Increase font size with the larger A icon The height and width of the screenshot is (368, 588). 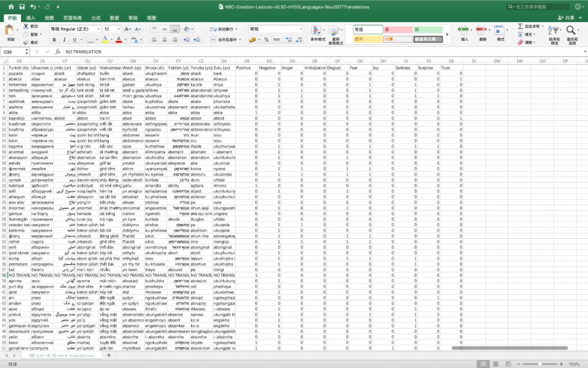click(127, 29)
